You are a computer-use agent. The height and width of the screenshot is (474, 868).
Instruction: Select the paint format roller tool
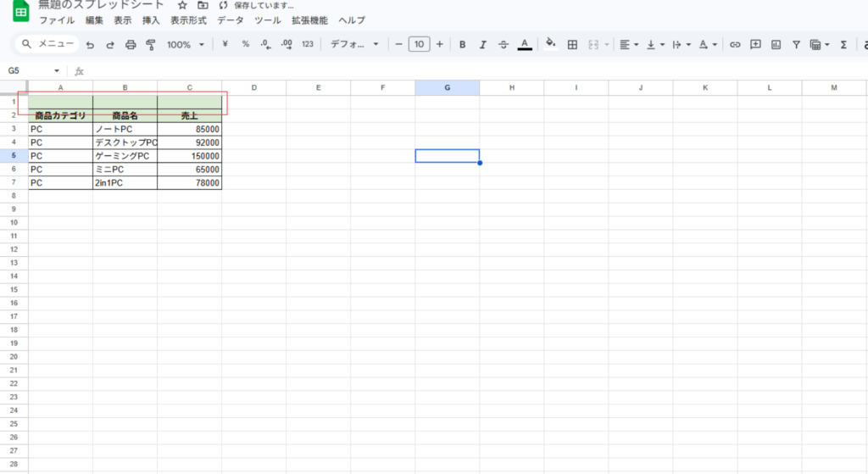click(x=151, y=44)
